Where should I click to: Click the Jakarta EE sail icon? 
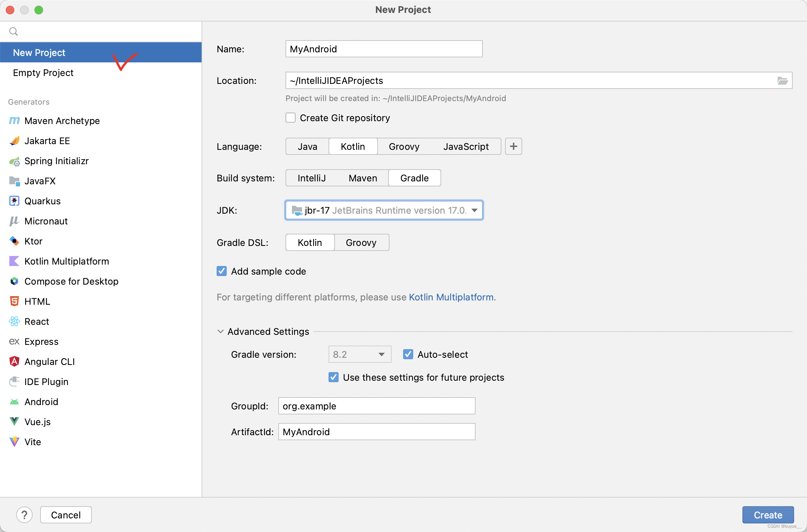14,141
